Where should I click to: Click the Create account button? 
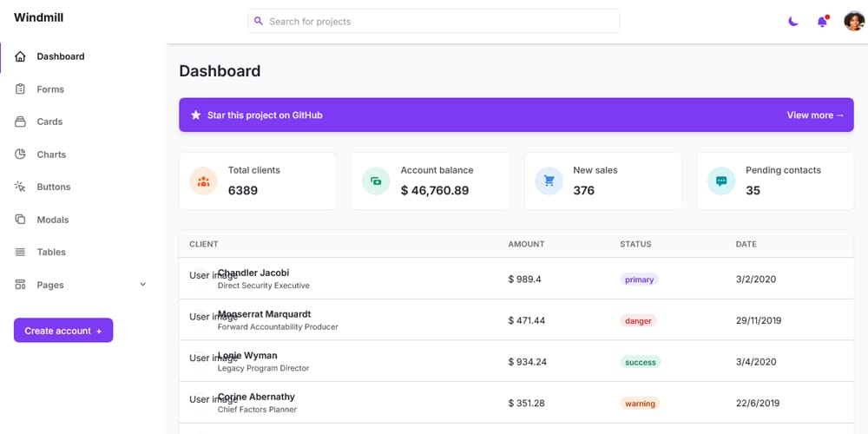point(63,331)
